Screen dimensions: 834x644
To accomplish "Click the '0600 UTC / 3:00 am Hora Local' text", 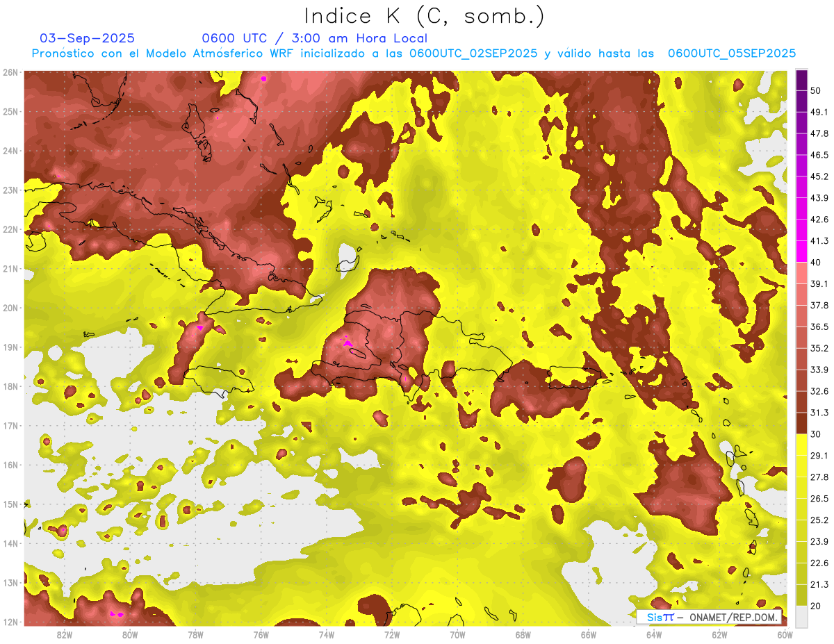I will click(x=314, y=38).
